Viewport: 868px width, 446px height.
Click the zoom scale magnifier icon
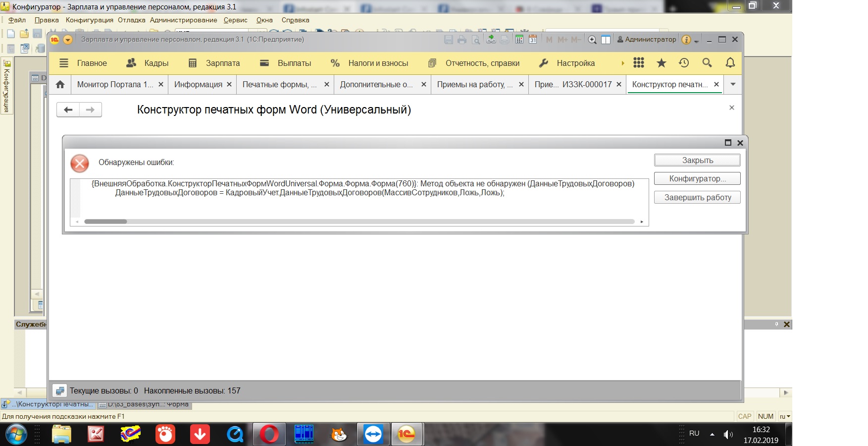click(592, 40)
